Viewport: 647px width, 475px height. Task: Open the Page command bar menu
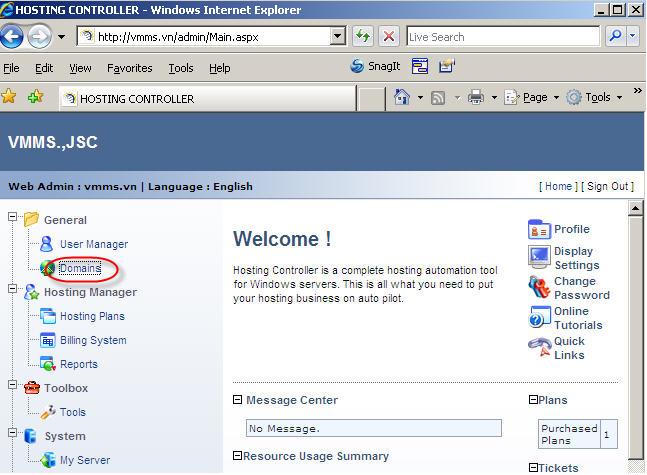(531, 97)
